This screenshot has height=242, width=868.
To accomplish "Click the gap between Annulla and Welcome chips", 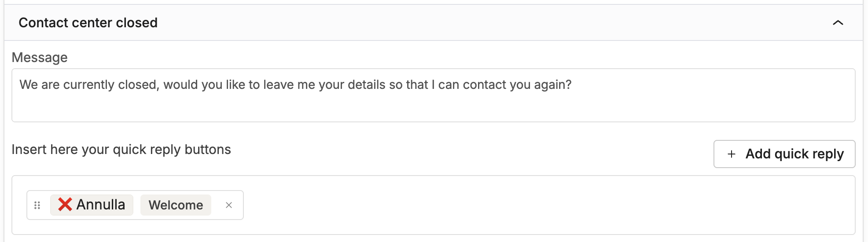I will (x=137, y=205).
